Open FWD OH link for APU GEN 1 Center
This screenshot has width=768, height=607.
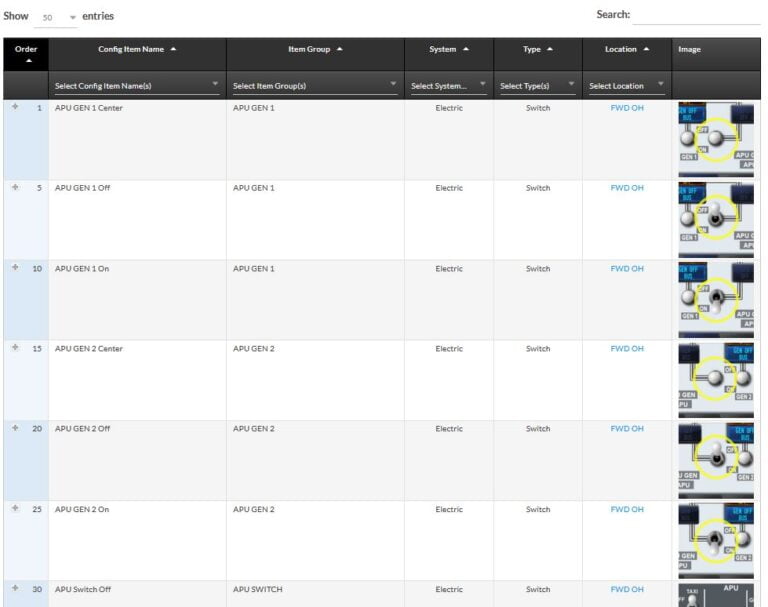pos(627,108)
